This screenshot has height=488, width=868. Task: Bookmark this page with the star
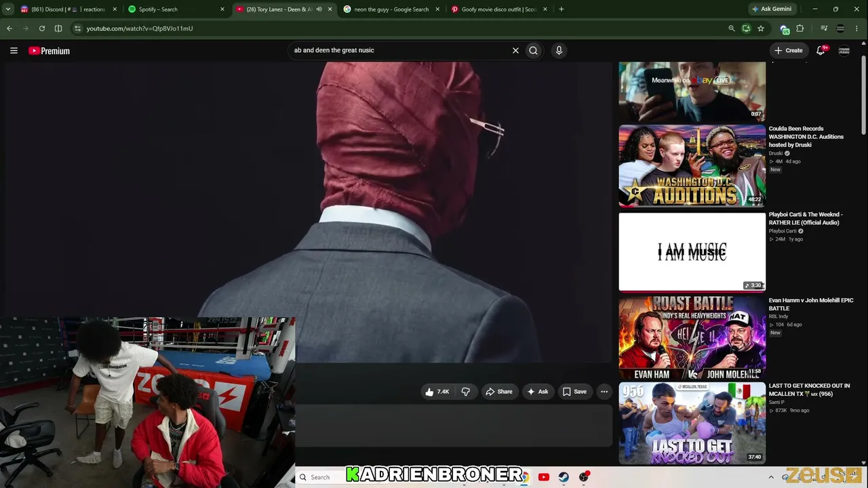click(761, 28)
